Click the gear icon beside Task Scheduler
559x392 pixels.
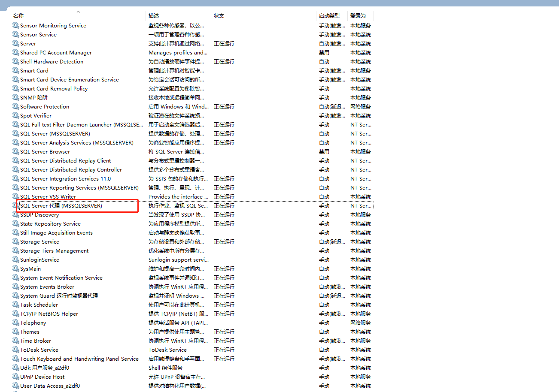[x=16, y=305]
